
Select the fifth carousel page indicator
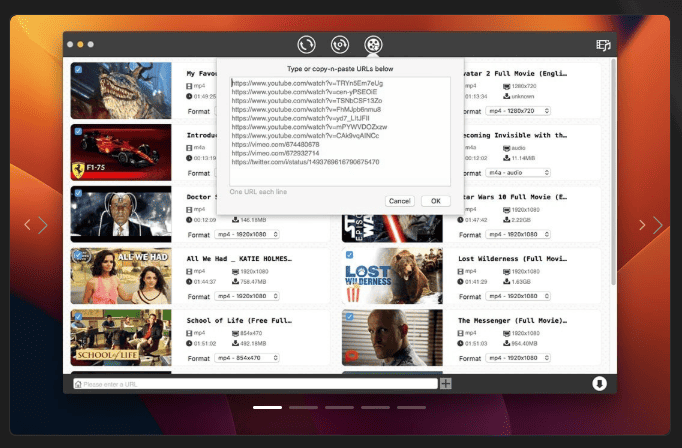(x=411, y=408)
